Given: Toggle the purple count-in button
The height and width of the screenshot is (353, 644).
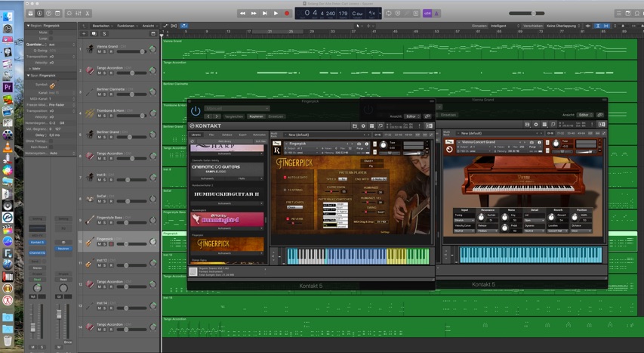Looking at the screenshot, I should [x=427, y=13].
